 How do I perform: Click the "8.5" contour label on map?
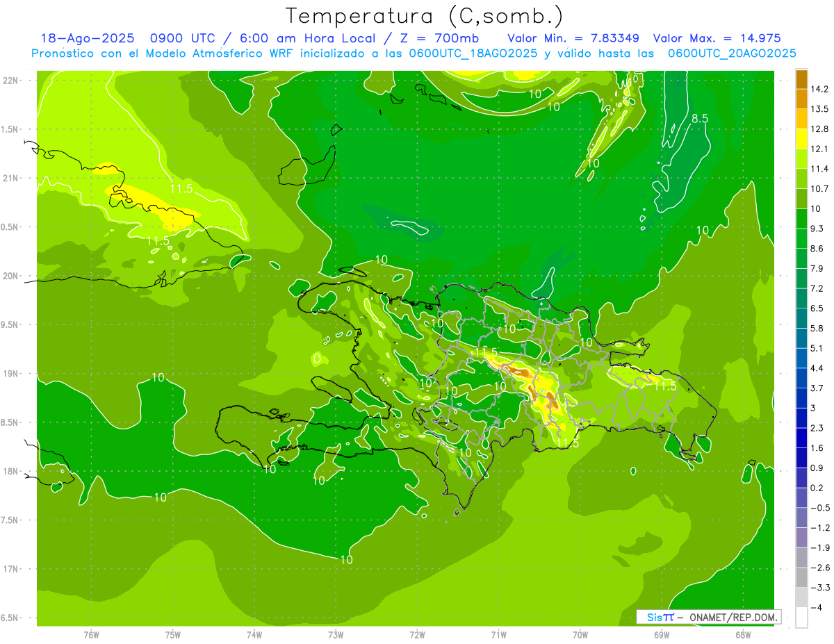point(699,119)
